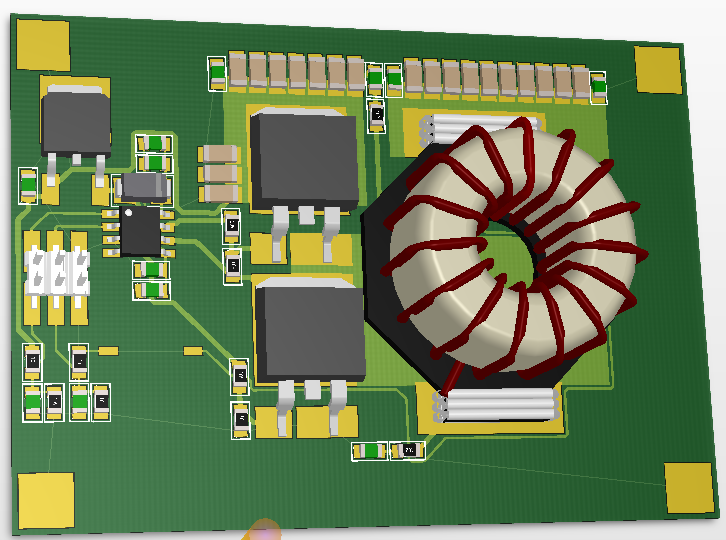Select the green resistor left of the small DPAK legs
Image resolution: width=726 pixels, height=540 pixels.
[28, 186]
